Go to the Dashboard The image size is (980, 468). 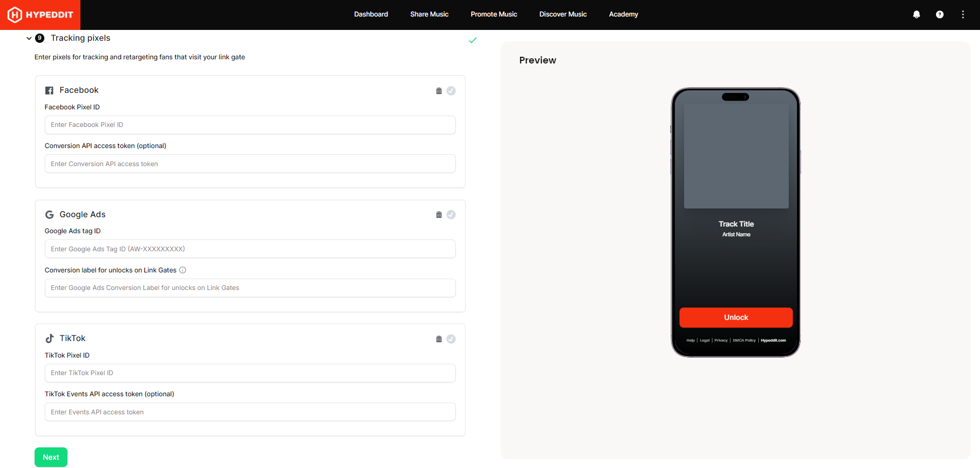(x=371, y=14)
